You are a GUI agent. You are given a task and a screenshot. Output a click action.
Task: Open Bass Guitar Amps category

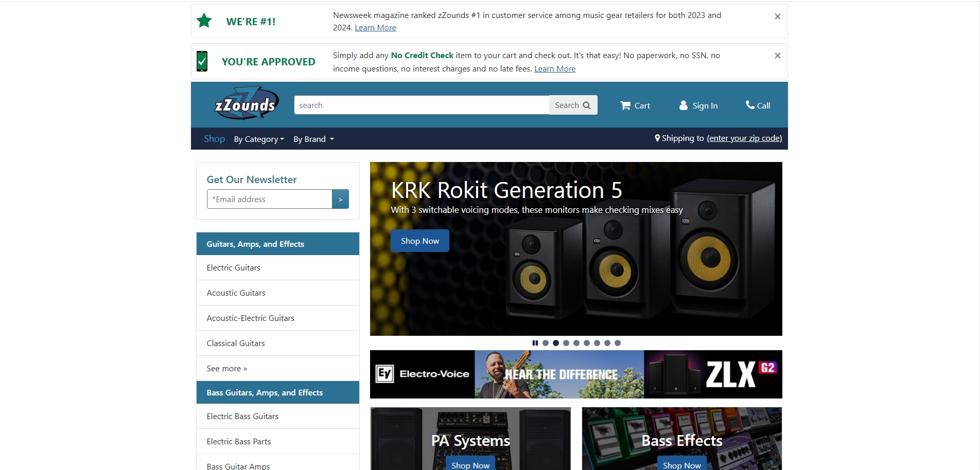click(x=278, y=463)
